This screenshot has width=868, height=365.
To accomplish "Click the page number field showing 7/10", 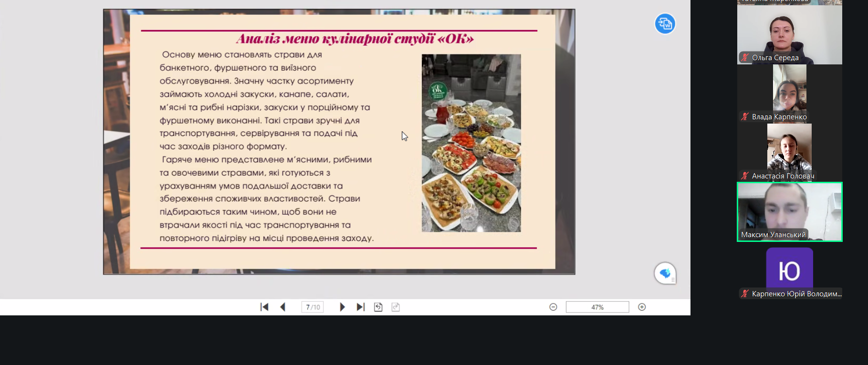I will coord(313,307).
